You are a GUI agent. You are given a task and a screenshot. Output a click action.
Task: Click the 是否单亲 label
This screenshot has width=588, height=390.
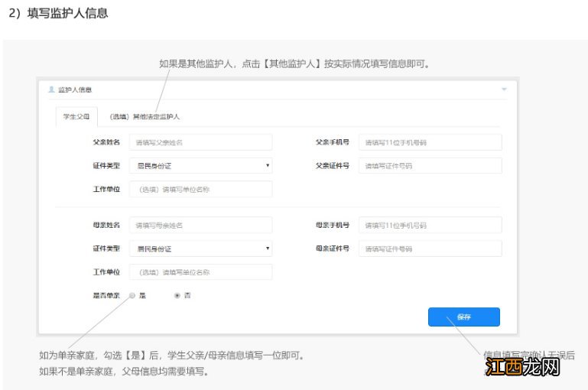106,295
